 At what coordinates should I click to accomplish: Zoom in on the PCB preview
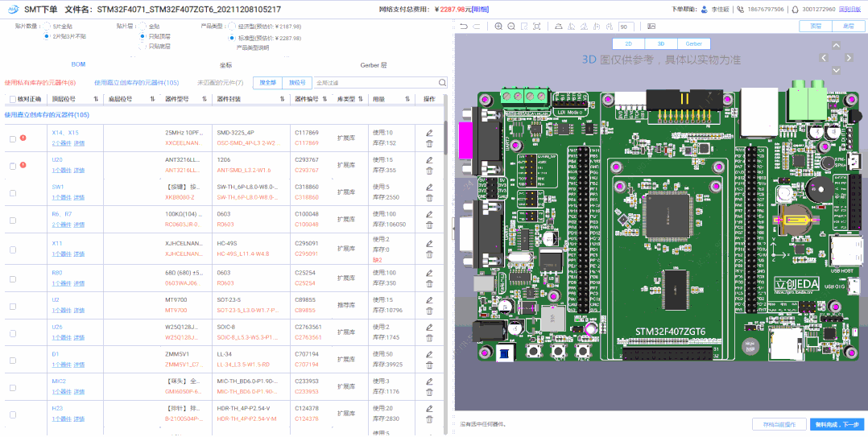click(x=498, y=27)
